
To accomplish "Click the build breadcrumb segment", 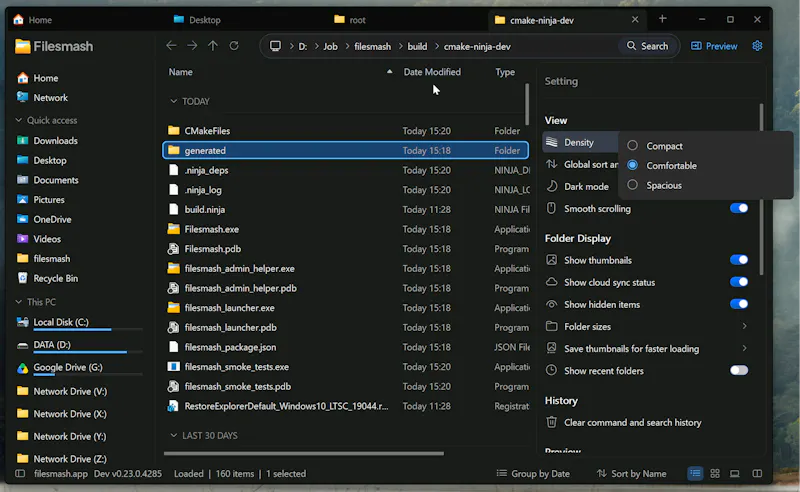I will 417,46.
